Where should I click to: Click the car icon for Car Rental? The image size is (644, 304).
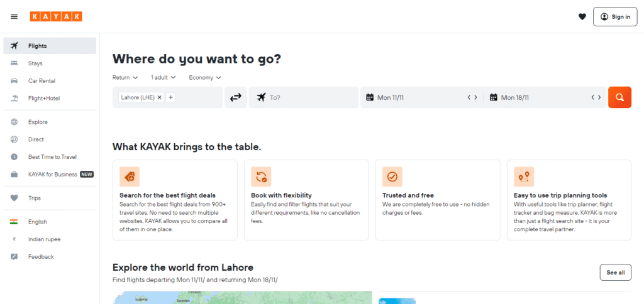click(14, 81)
